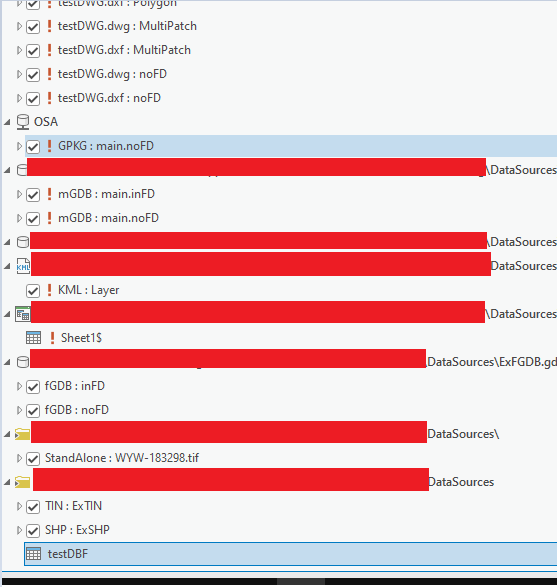
Task: Click the ExFGDB geodatabase cylinder icon
Action: click(23, 362)
